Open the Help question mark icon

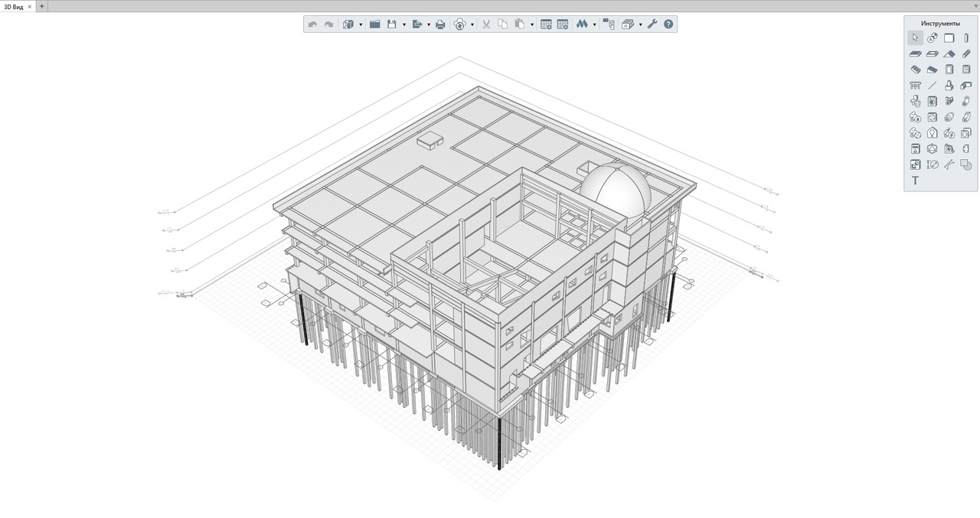click(668, 24)
